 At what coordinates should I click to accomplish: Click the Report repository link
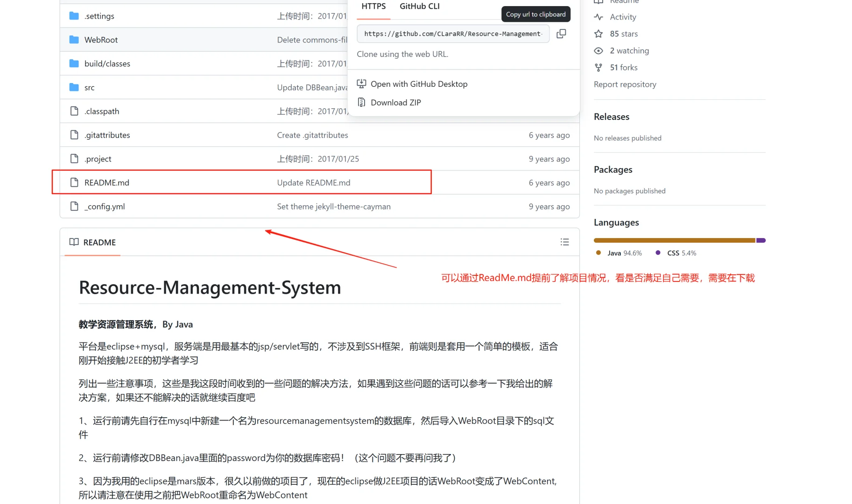[625, 84]
